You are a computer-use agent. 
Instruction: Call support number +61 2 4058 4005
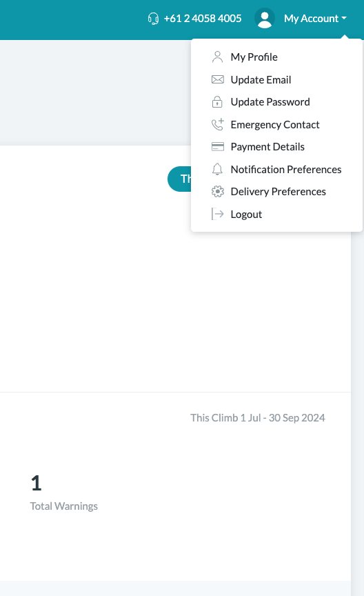click(203, 18)
